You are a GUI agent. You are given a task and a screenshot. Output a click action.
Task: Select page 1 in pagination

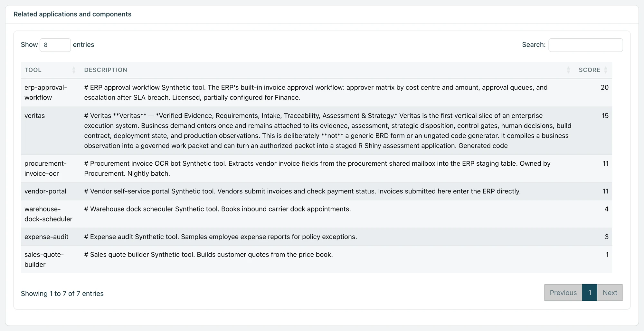590,293
